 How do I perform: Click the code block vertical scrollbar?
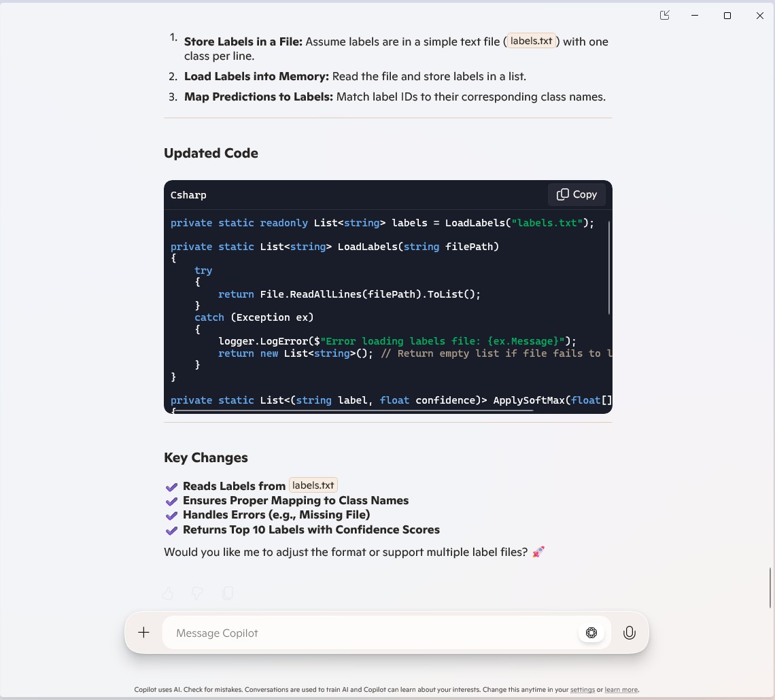(x=609, y=267)
